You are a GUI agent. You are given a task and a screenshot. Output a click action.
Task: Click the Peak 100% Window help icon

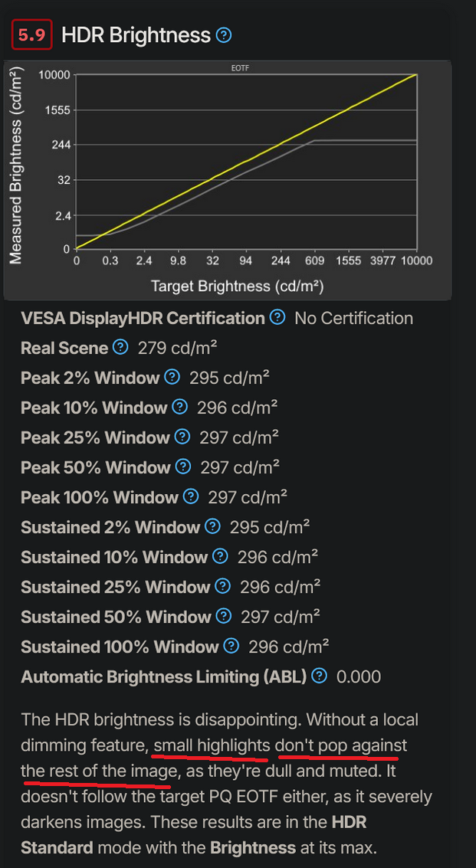click(191, 496)
